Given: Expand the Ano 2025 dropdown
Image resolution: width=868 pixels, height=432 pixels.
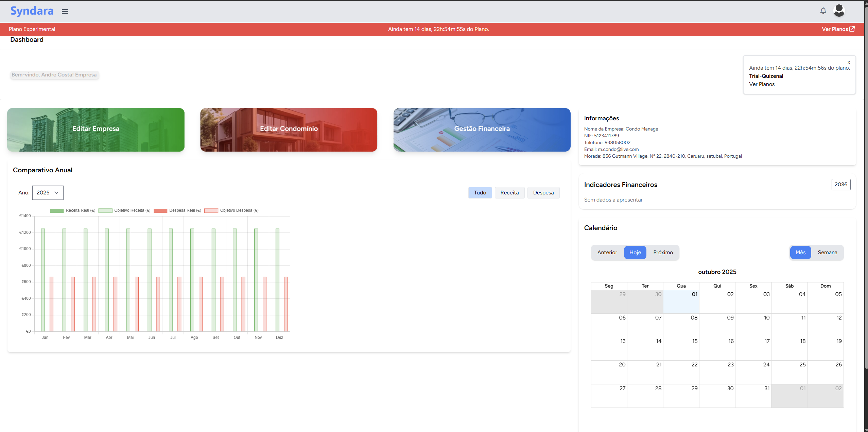Looking at the screenshot, I should click(48, 193).
